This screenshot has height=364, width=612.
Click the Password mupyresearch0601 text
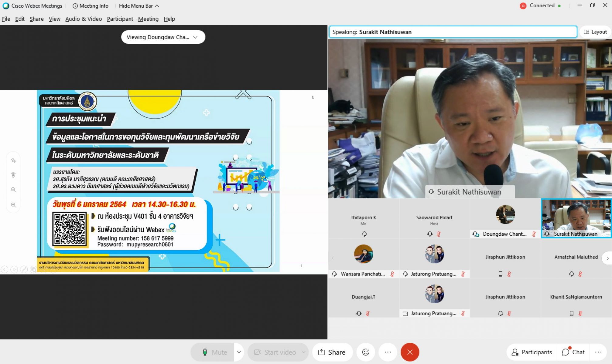135,244
